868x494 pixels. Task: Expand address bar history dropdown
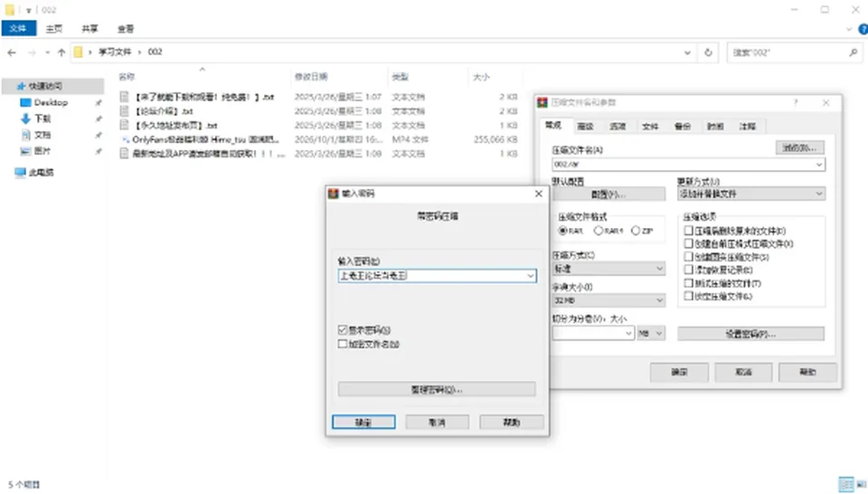coord(687,52)
